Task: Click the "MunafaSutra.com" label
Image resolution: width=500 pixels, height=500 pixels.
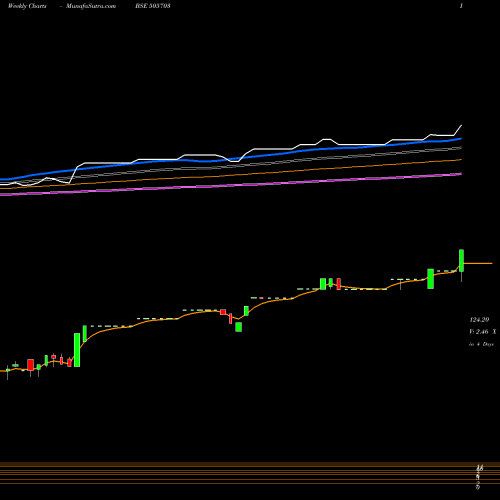Action: (x=91, y=6)
